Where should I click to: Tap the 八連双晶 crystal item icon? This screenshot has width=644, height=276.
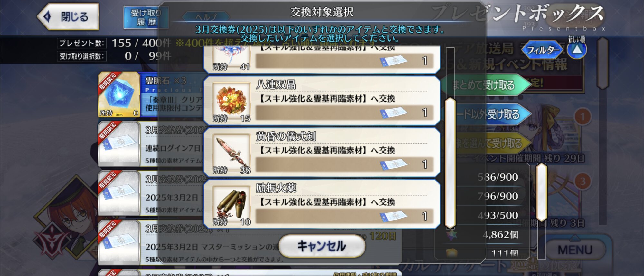(231, 101)
